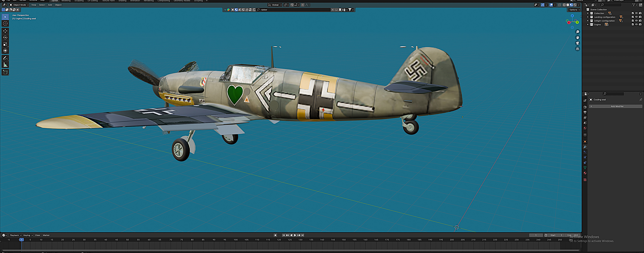Viewport: 644px width, 253px height.
Task: Activate the 3D Cursor tool
Action: [x=5, y=23]
